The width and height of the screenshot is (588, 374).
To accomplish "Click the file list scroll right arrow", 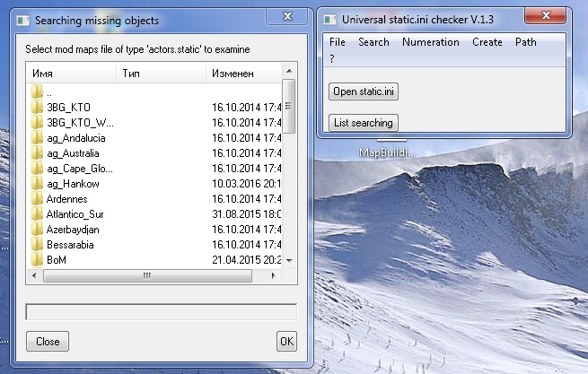I will [274, 276].
